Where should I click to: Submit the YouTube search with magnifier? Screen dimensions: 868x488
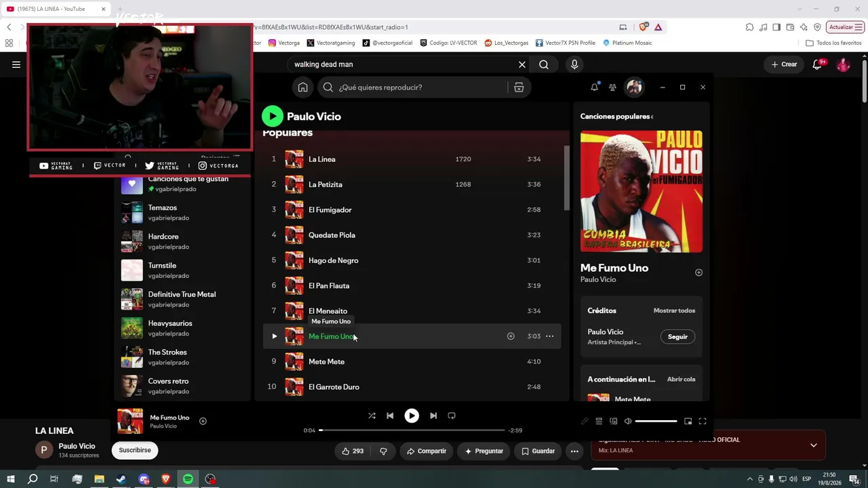click(x=544, y=64)
